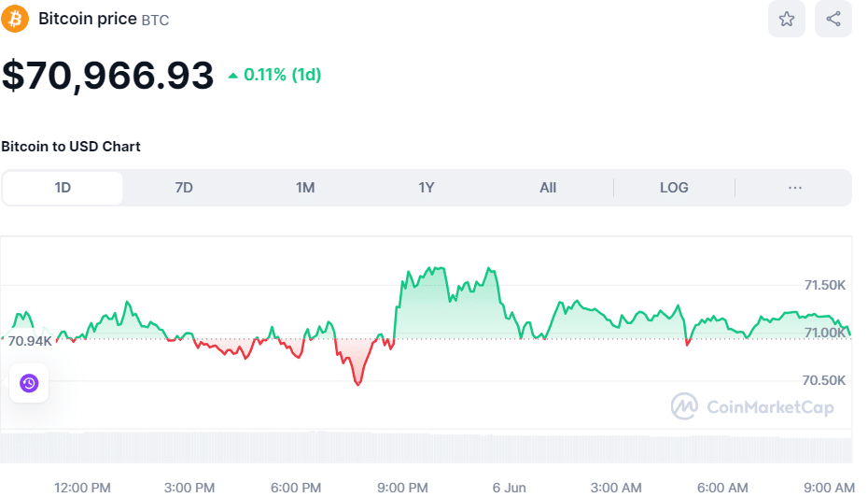Viewport: 868px width, 497px height.
Task: Select the All time range tab
Action: [548, 188]
